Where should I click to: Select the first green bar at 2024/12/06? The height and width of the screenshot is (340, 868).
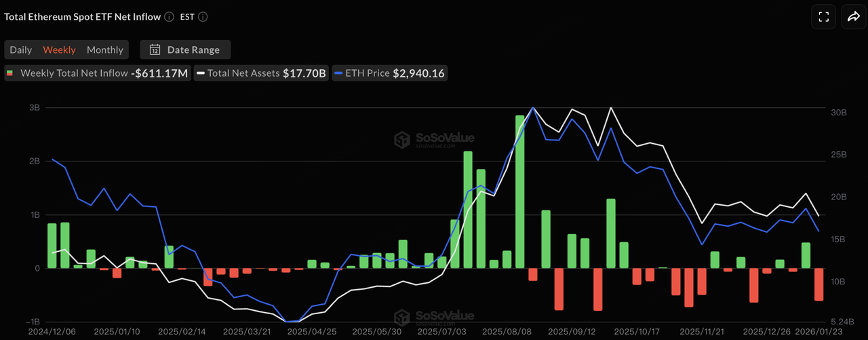[x=52, y=246]
